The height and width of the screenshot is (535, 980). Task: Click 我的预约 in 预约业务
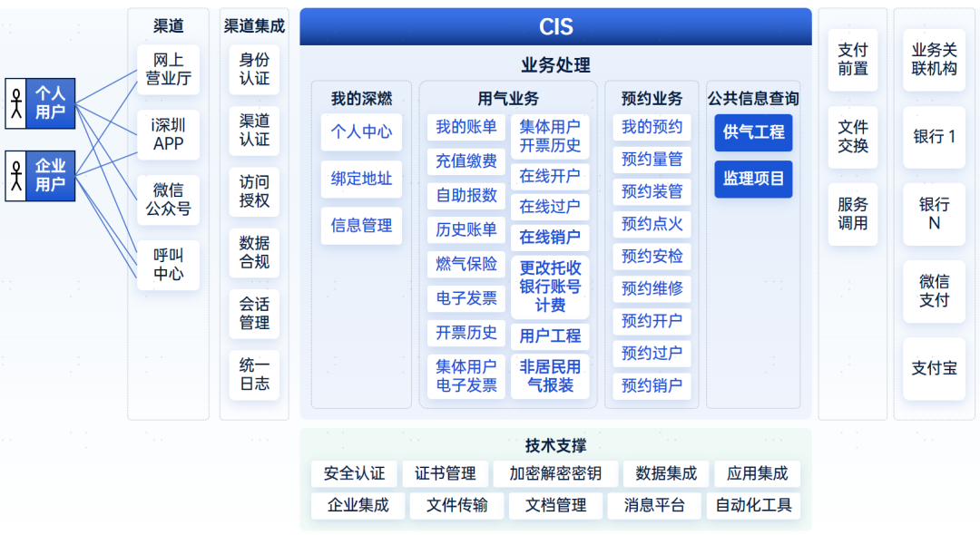[x=652, y=127]
